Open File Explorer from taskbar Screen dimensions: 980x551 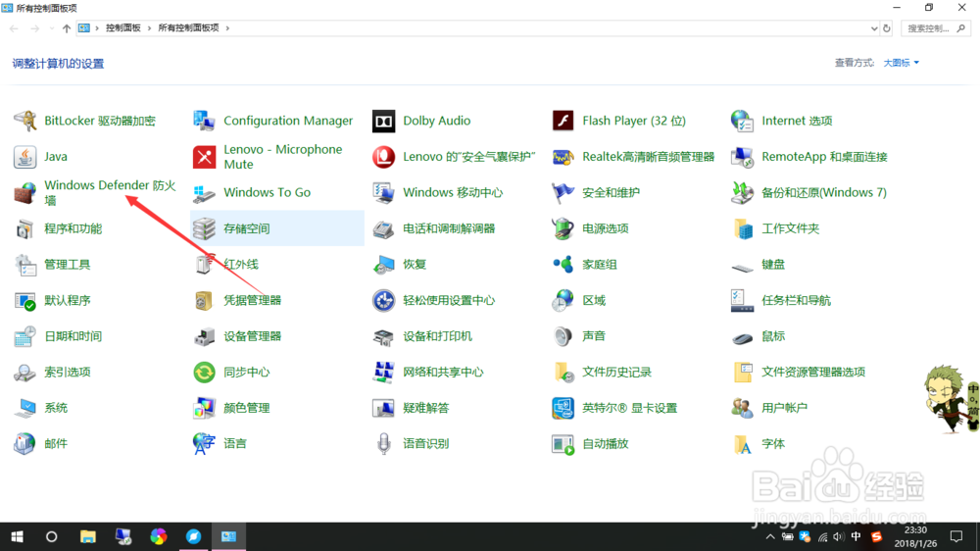(x=87, y=536)
